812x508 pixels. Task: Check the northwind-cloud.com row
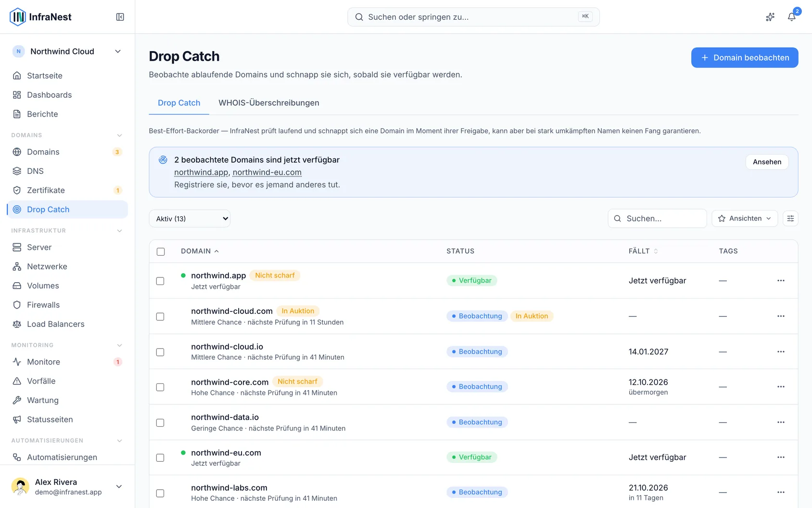[x=160, y=316]
